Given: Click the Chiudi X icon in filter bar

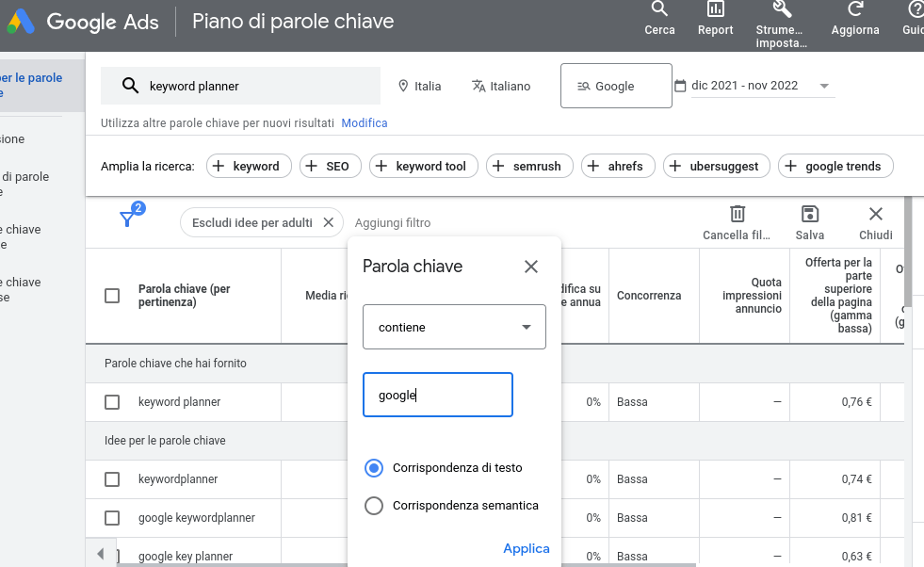Looking at the screenshot, I should tap(876, 214).
